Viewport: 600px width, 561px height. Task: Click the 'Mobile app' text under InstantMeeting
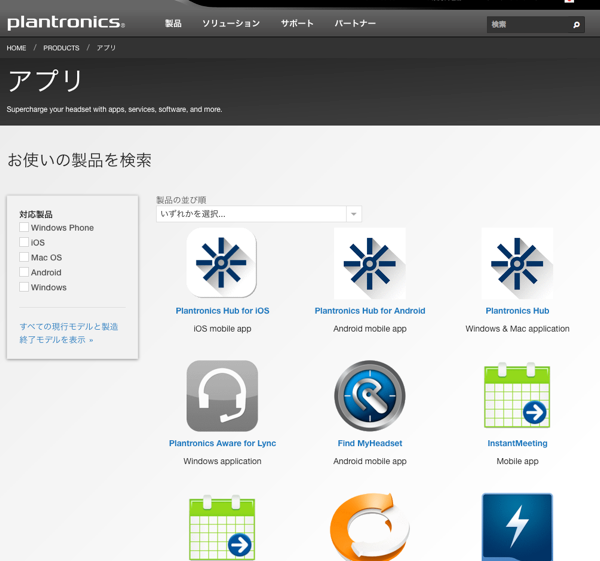click(517, 461)
